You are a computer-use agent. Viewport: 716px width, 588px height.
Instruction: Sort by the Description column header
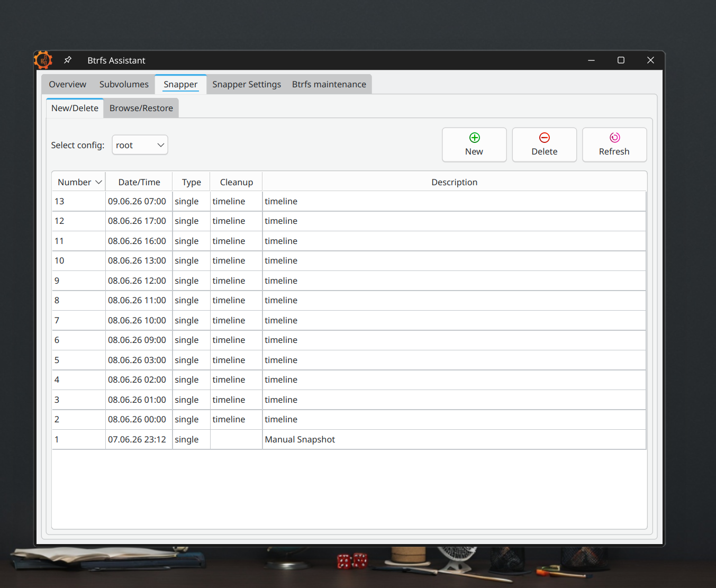pyautogui.click(x=455, y=182)
